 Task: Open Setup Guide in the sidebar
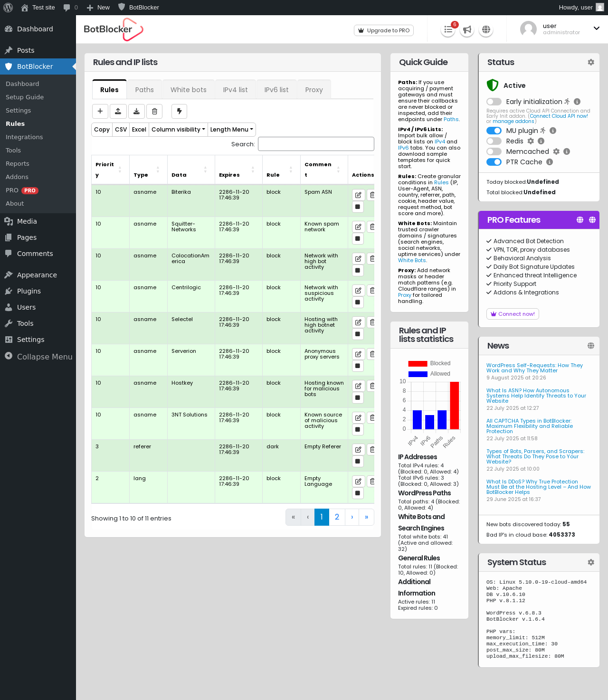pos(25,97)
